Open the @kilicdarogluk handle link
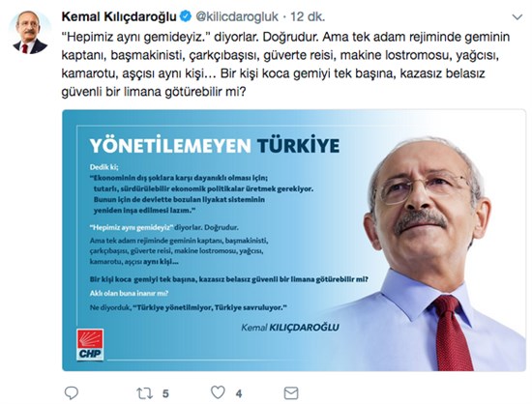 tap(237, 16)
